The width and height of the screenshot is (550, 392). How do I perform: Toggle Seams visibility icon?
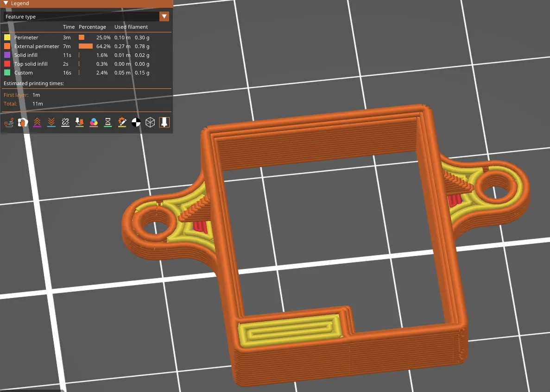(65, 122)
